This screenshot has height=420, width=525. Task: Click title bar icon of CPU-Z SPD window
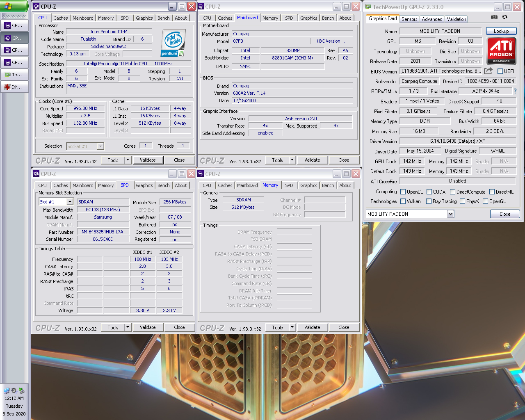(36, 174)
